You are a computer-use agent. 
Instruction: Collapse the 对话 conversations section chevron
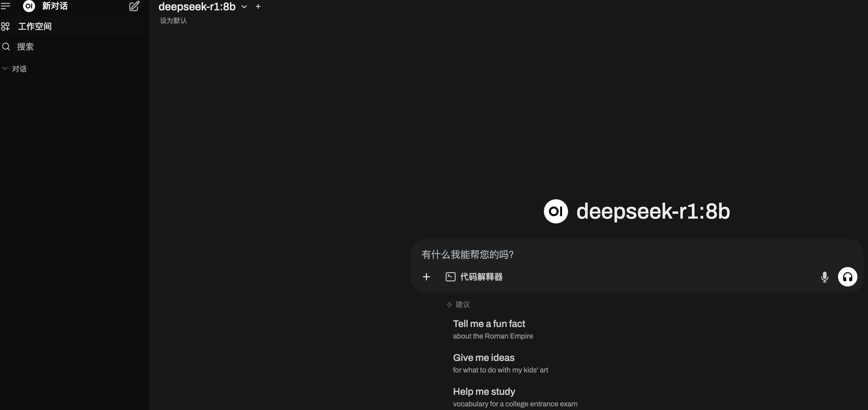[5, 68]
